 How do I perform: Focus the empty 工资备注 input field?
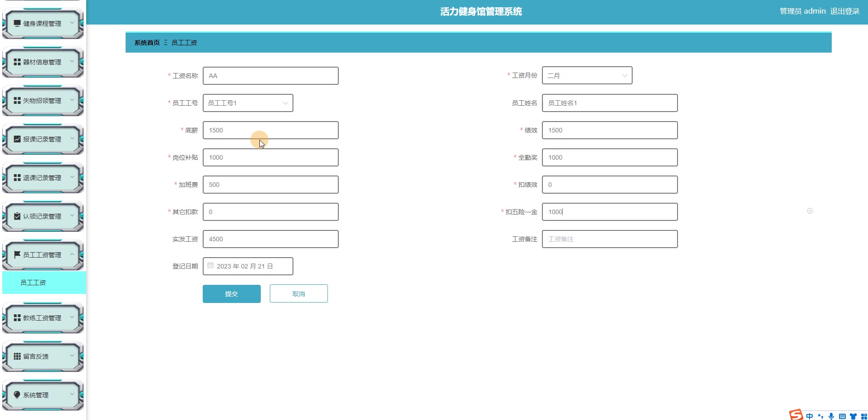click(610, 239)
